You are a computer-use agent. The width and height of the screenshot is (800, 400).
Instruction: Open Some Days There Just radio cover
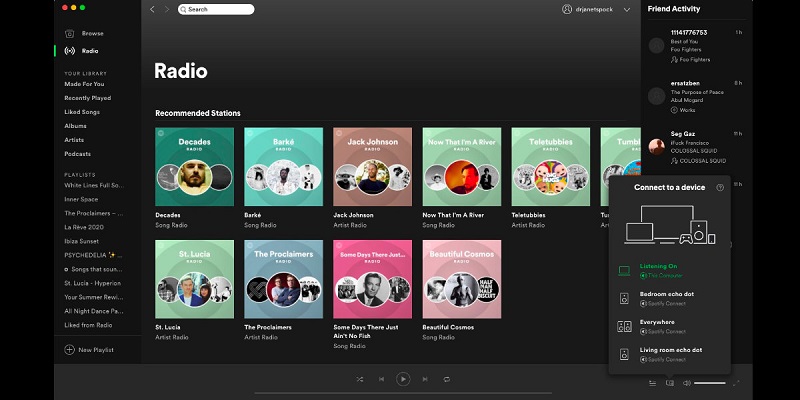tap(372, 279)
